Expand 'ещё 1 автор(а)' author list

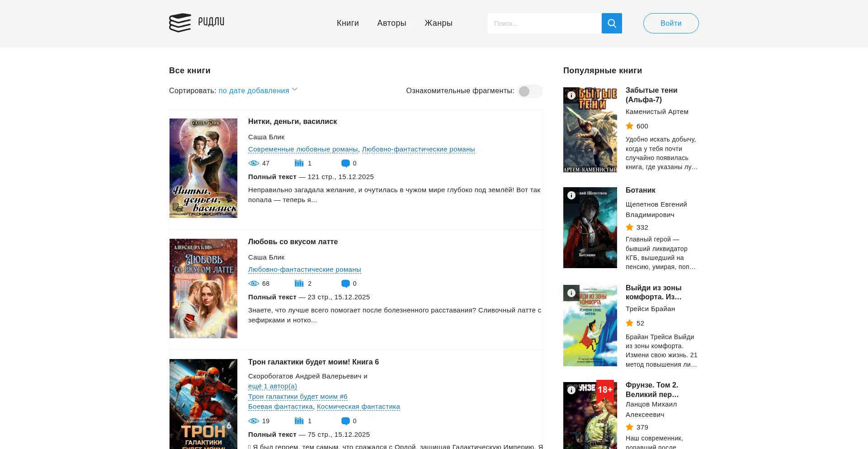point(272,386)
